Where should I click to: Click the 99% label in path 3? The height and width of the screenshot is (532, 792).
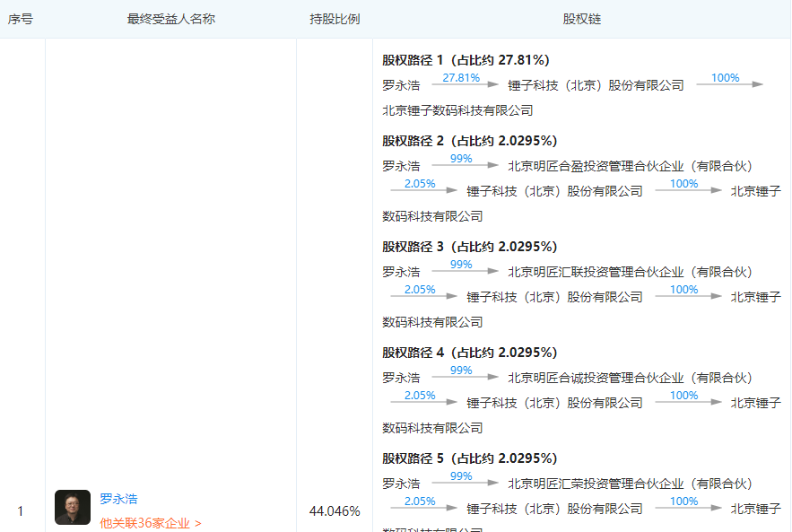click(461, 265)
